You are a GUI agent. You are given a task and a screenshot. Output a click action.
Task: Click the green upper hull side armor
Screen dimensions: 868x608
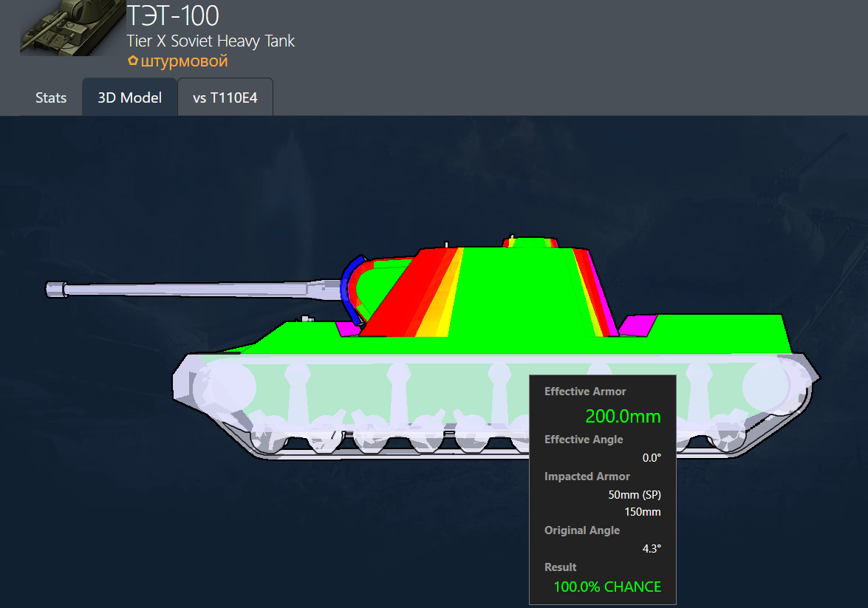click(x=498, y=344)
